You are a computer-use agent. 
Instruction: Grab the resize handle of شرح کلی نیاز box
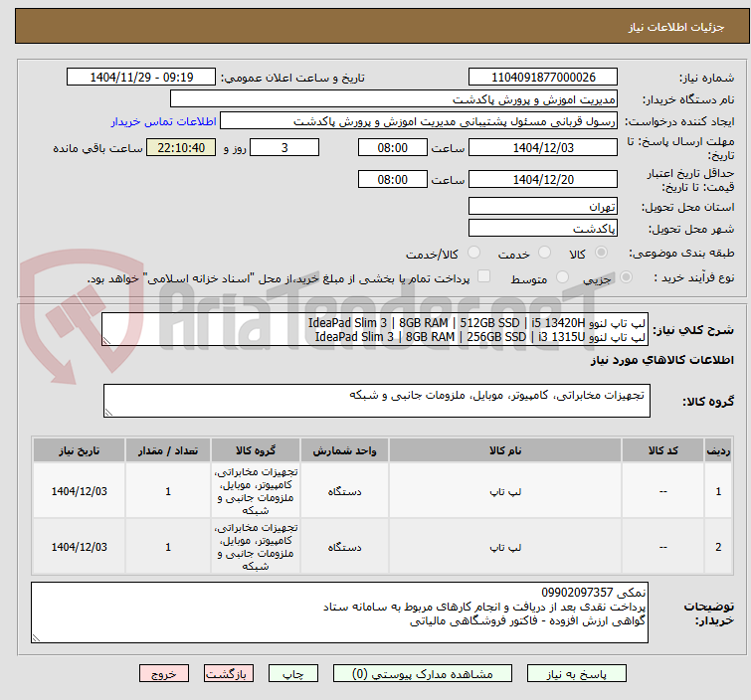pos(106,341)
